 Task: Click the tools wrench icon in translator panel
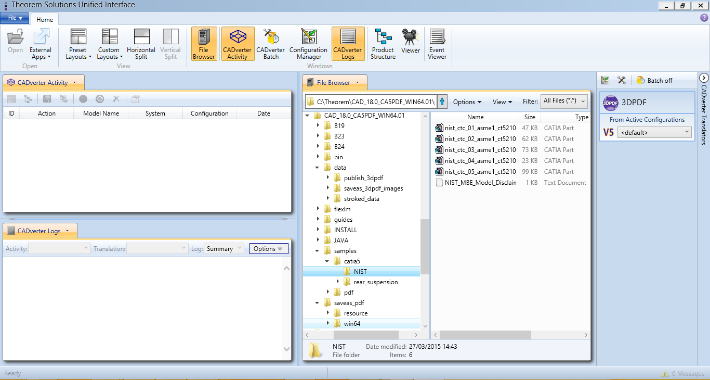(x=622, y=80)
